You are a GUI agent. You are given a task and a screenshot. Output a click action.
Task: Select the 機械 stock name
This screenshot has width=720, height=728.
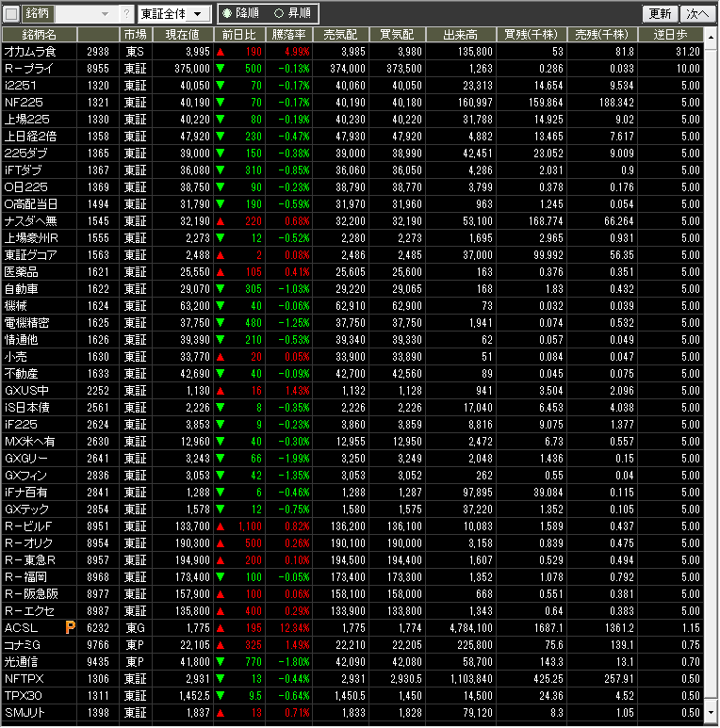pyautogui.click(x=16, y=306)
